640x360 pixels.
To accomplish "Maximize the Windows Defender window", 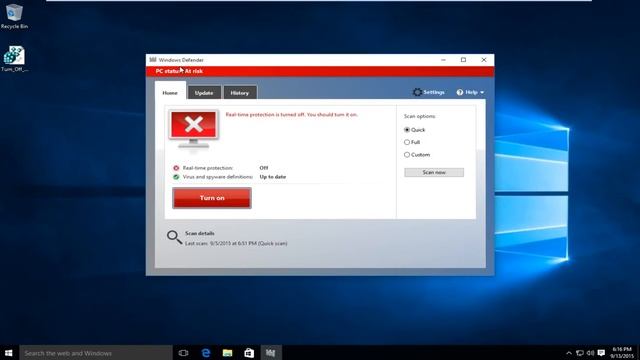I will coord(463,60).
